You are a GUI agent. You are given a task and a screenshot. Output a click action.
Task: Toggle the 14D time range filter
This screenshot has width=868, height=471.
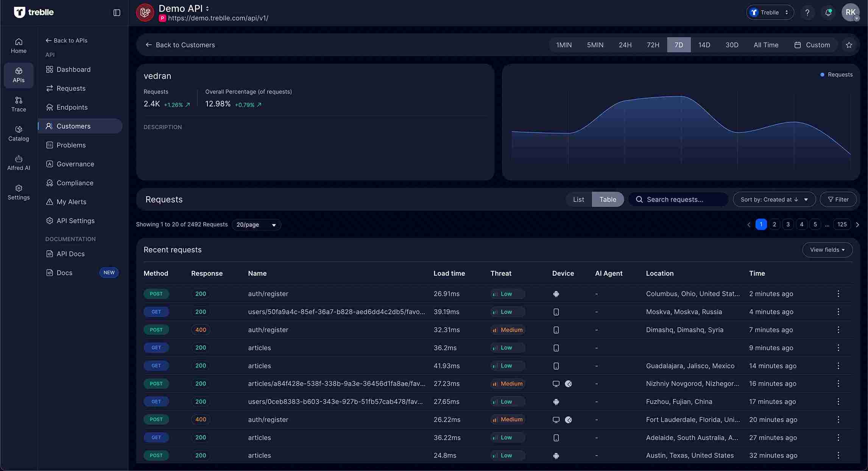click(x=704, y=45)
